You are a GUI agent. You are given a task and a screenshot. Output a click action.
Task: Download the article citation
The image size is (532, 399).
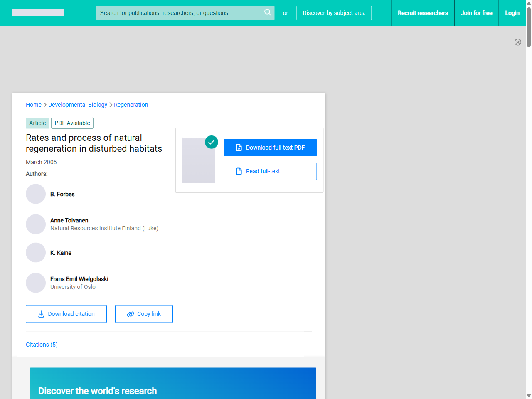click(x=66, y=314)
